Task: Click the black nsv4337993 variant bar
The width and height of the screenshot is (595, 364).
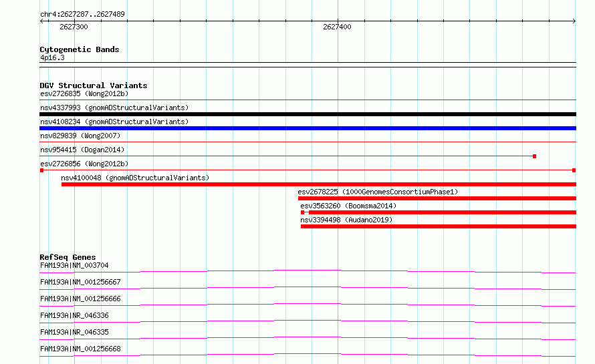Action: pos(308,114)
